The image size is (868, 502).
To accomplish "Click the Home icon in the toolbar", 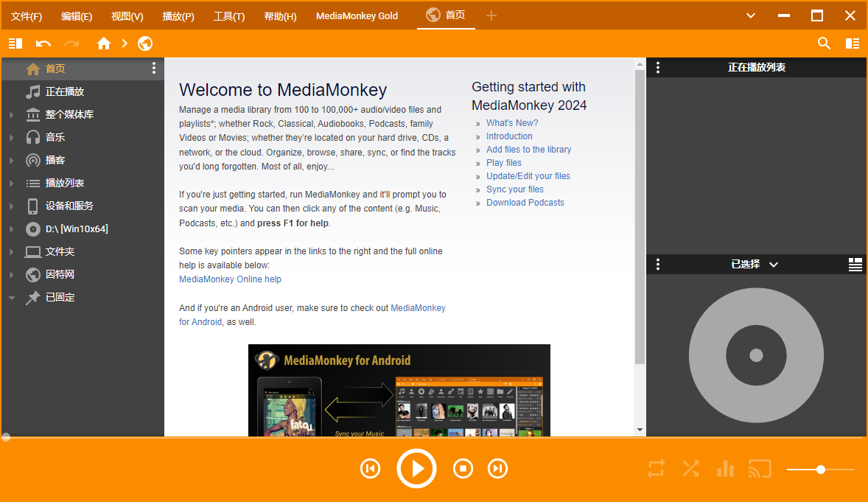I will click(103, 43).
